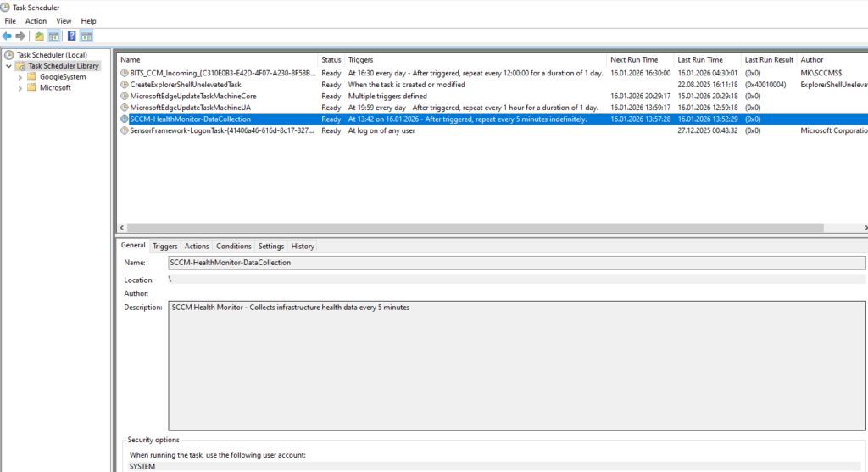The width and height of the screenshot is (868, 472).
Task: Sort tasks by Next Run Time column
Action: click(633, 60)
